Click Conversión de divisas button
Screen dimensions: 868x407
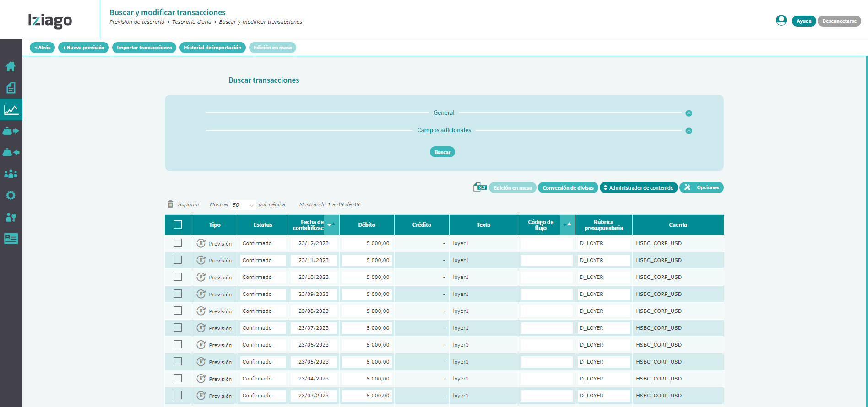click(x=568, y=187)
